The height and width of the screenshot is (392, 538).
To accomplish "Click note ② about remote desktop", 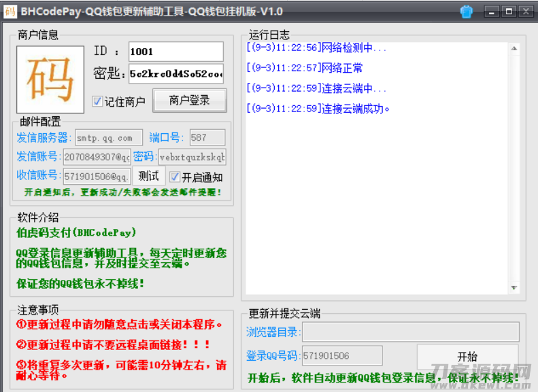I will [113, 344].
